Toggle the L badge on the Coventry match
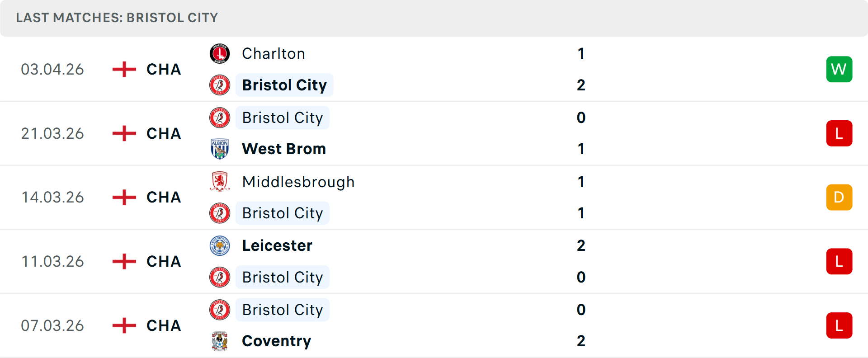This screenshot has height=358, width=868. [x=839, y=325]
